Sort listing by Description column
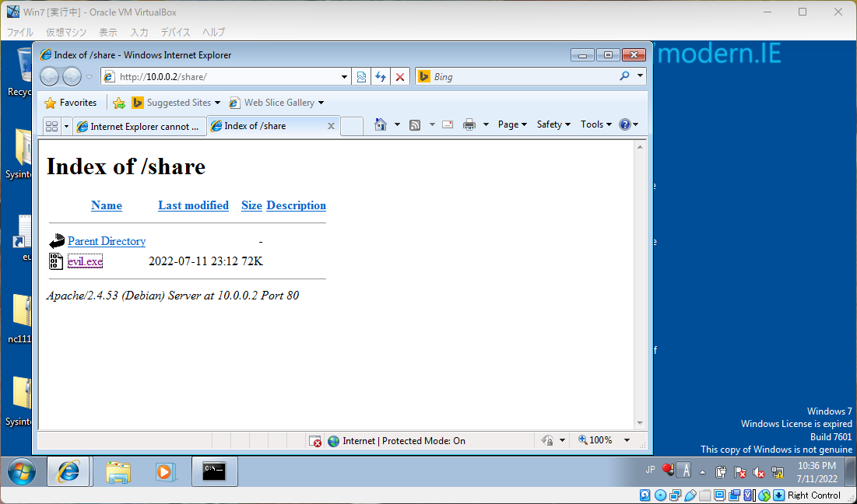Screen dimensions: 857x504 click(297, 205)
